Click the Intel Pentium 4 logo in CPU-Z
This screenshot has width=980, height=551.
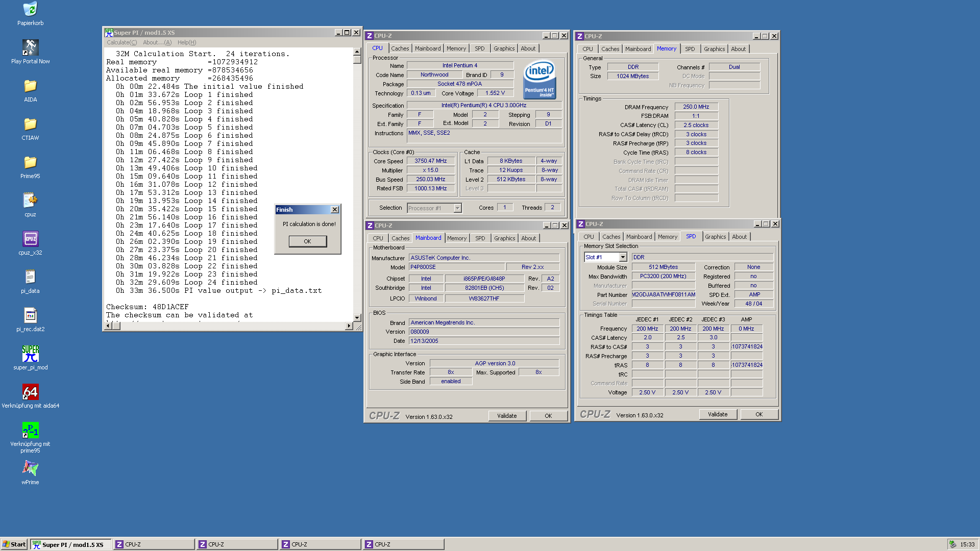click(x=540, y=80)
